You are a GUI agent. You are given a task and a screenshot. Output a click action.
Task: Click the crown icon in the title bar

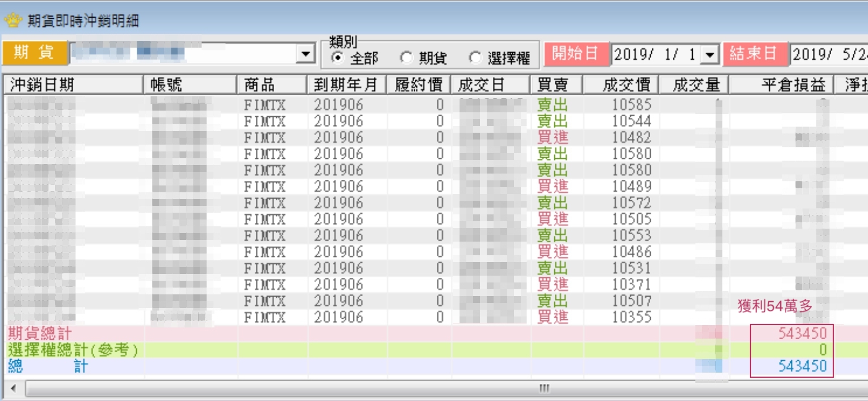pos(13,21)
